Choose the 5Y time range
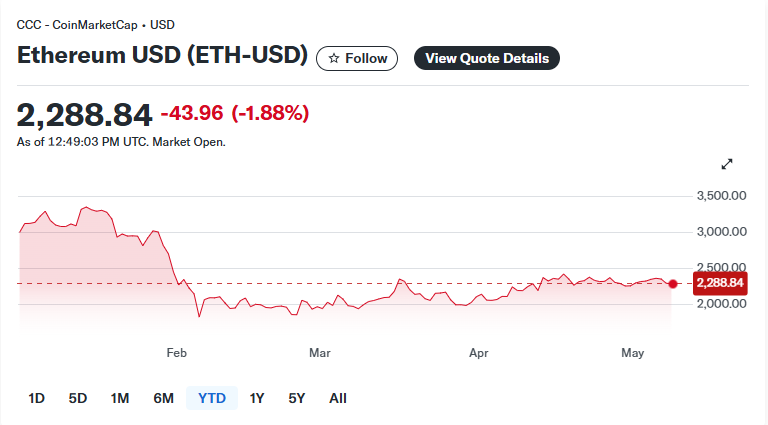The image size is (768, 425). pyautogui.click(x=297, y=398)
